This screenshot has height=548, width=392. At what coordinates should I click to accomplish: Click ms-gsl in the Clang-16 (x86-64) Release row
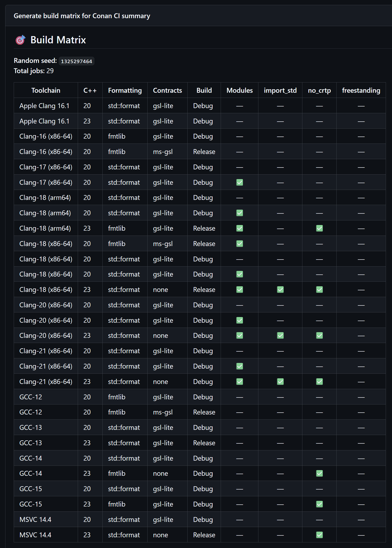pos(163,152)
